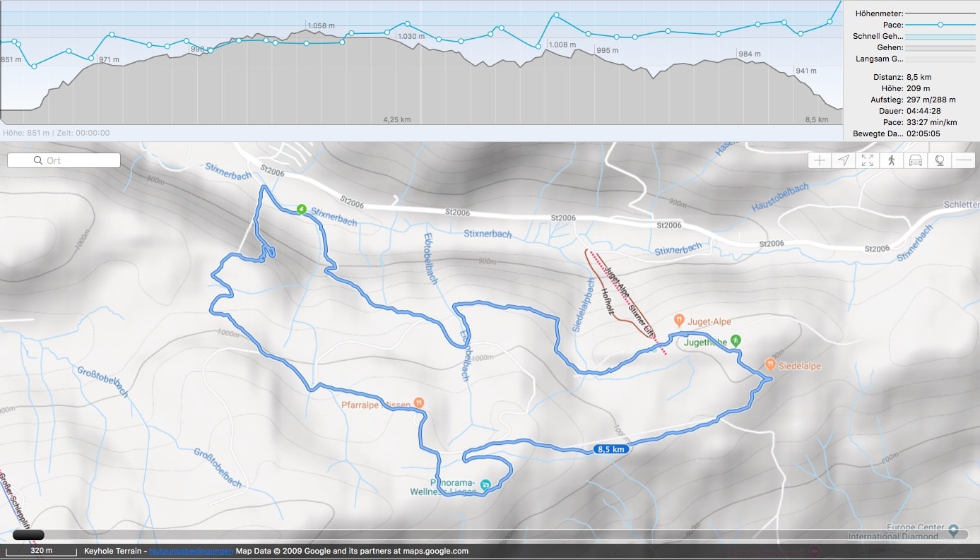Viewport: 980px width, 560px height.
Task: Open the Nutzungsbedingungen link
Action: click(x=191, y=551)
